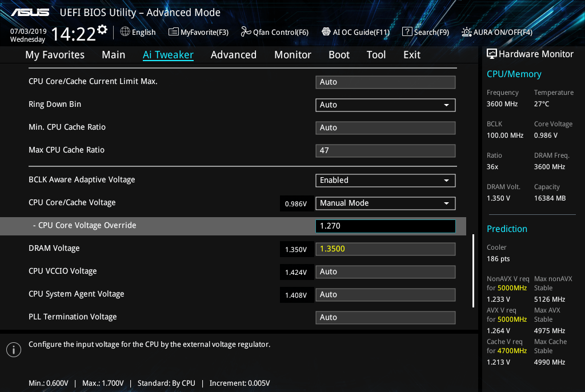
Task: Click the 100.00 MHz BCLK value
Action: 505,135
